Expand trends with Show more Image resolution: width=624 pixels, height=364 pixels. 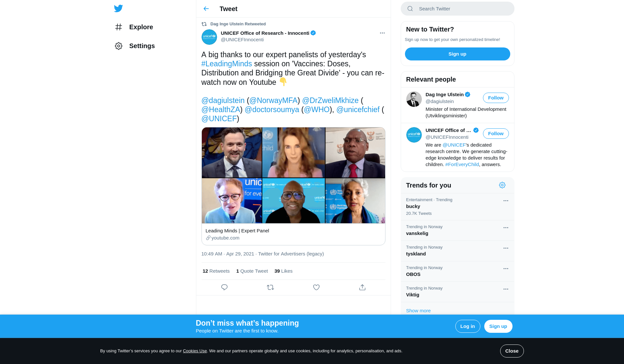[x=418, y=311]
